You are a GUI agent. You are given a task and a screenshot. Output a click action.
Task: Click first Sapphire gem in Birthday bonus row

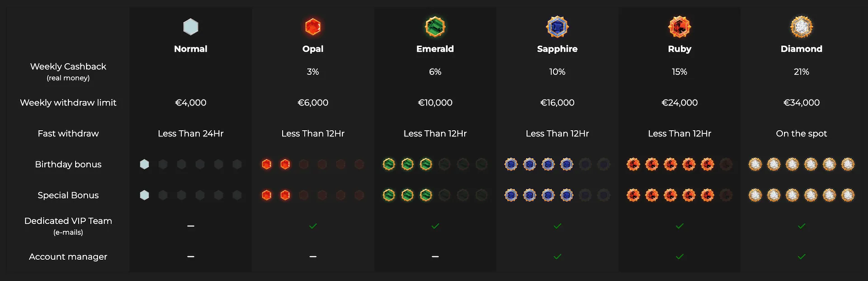[x=511, y=164]
